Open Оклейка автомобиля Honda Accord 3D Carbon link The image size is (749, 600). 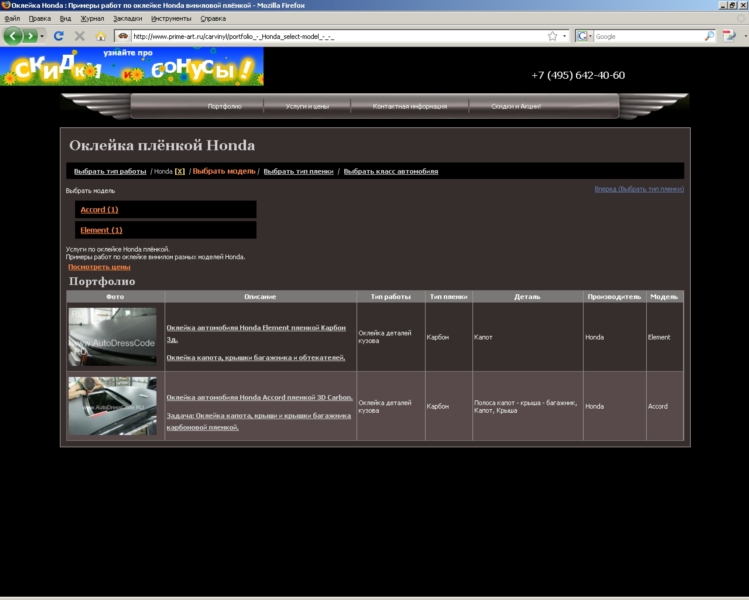point(259,397)
